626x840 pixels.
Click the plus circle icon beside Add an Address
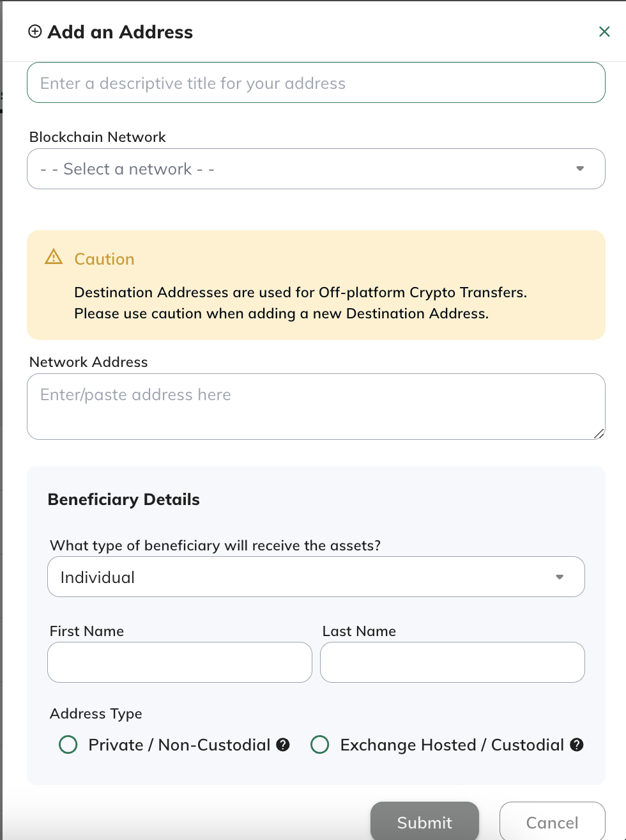pyautogui.click(x=35, y=31)
